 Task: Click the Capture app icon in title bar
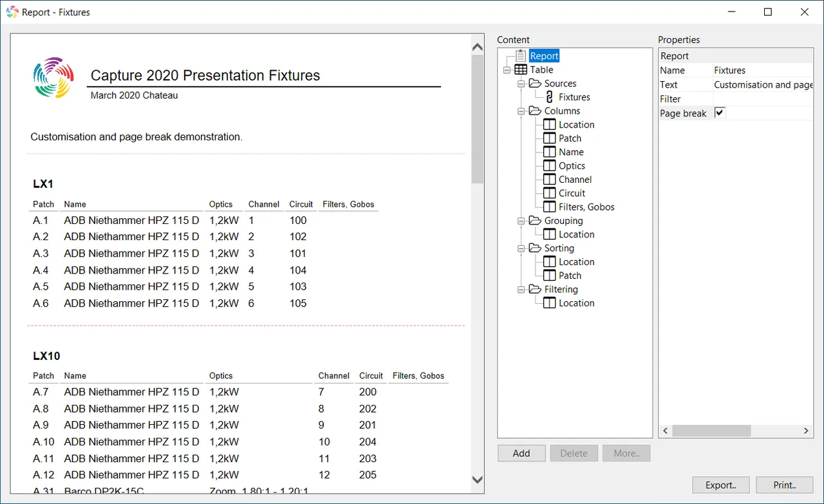pyautogui.click(x=12, y=12)
